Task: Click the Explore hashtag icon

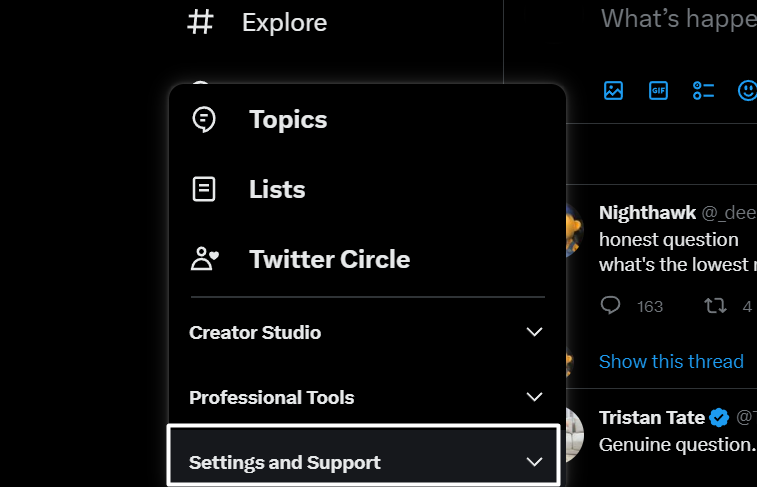Action: [x=201, y=22]
